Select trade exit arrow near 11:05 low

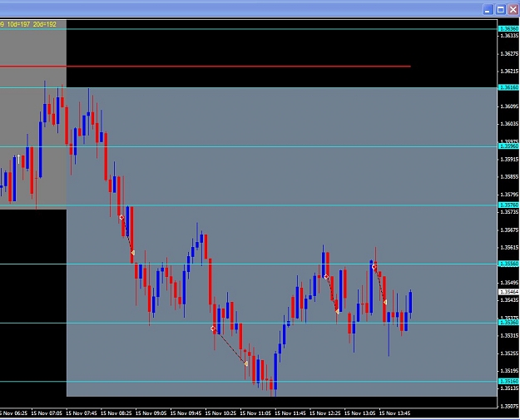(x=245, y=363)
